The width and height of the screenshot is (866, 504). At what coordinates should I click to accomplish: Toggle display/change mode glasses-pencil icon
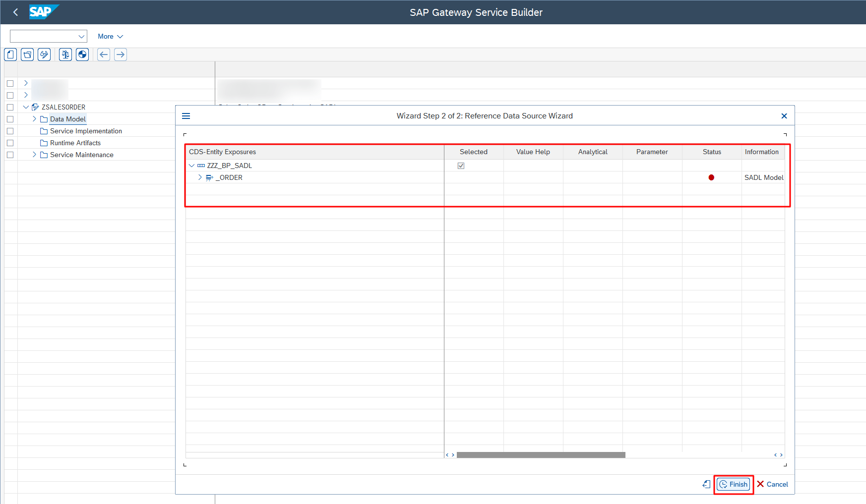pos(45,55)
